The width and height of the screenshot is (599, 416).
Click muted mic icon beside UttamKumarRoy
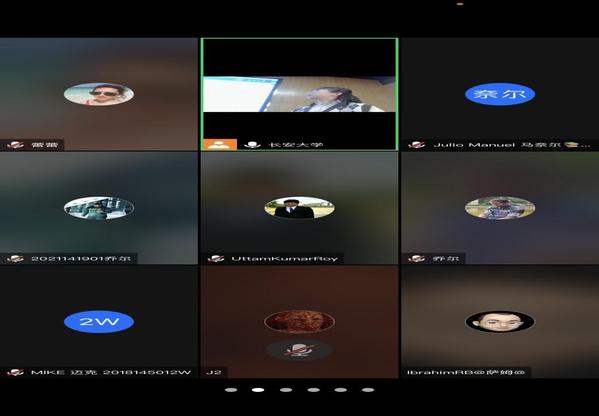[216, 259]
